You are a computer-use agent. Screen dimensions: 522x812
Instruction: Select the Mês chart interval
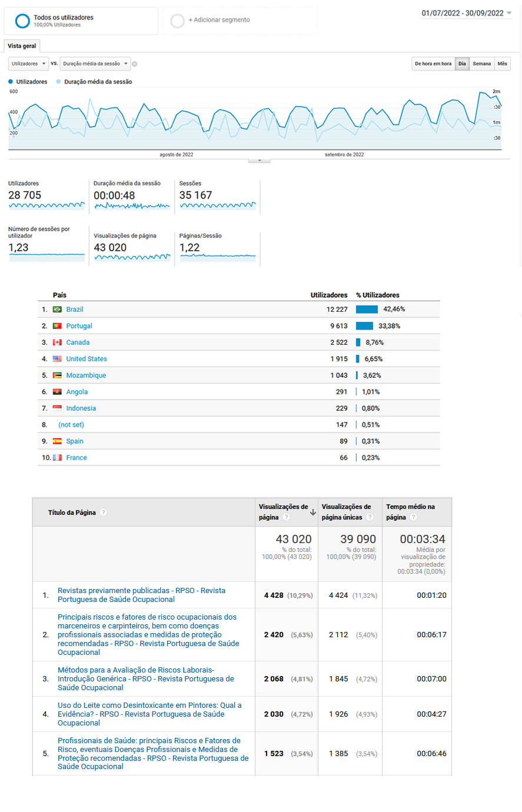[x=502, y=64]
